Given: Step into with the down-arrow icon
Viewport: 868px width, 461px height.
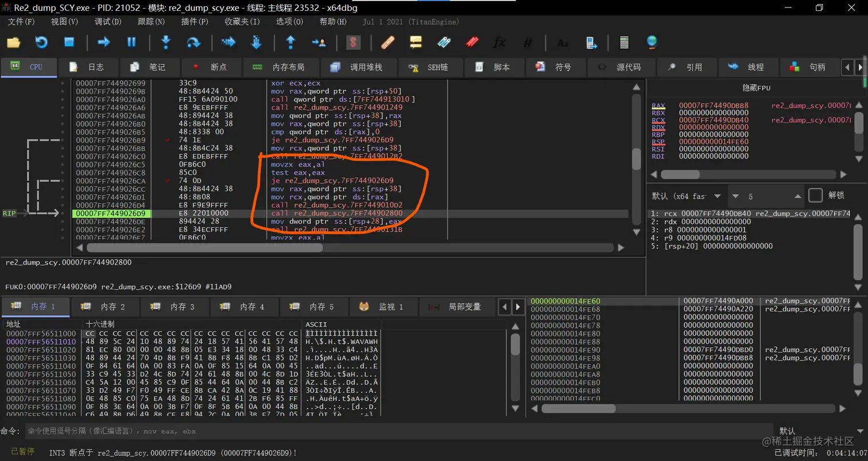Looking at the screenshot, I should point(166,42).
